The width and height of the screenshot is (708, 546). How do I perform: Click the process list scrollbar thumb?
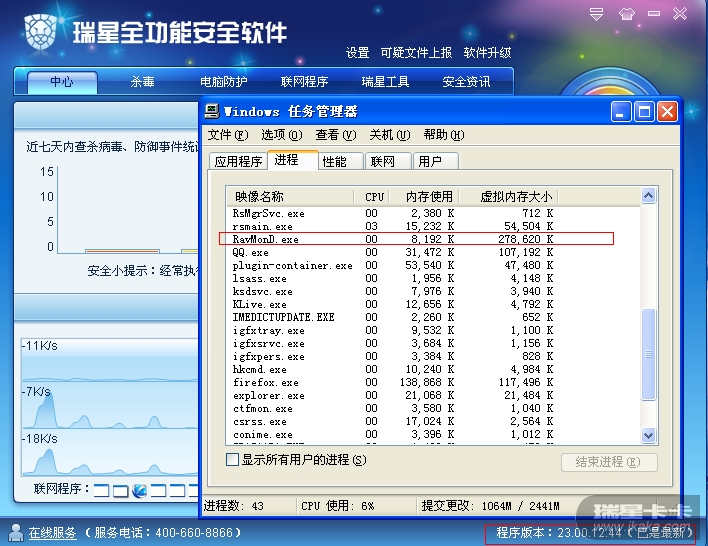[648, 355]
